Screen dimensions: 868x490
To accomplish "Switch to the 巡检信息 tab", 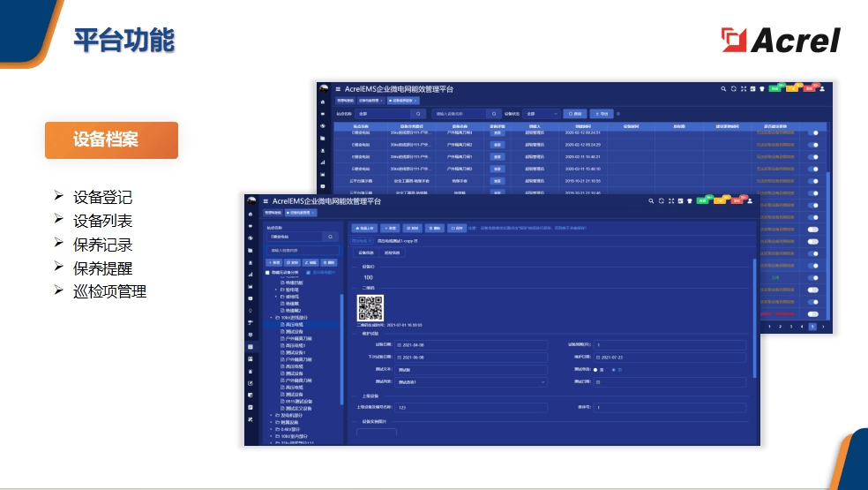I will coord(392,253).
